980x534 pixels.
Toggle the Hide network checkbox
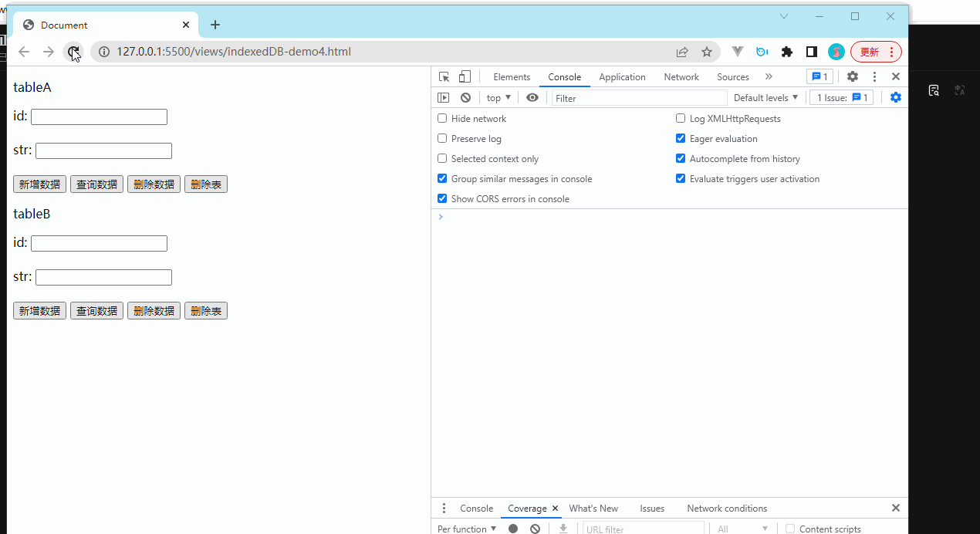click(442, 118)
